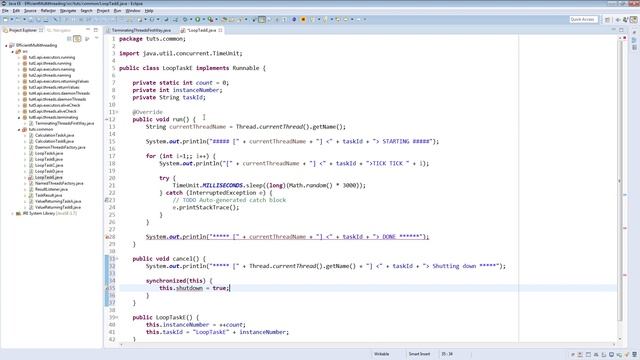640x360 pixels.
Task: Collapse the LoopTaskE() constructor fold marker
Action: click(117, 318)
